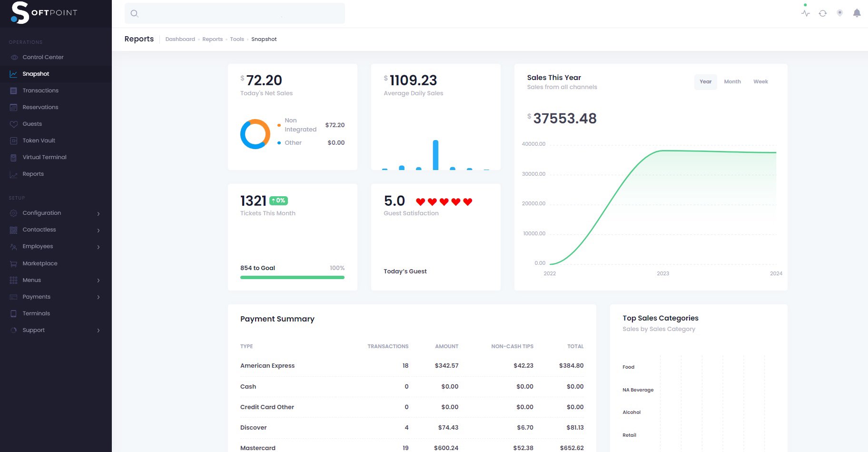Click the Marketplace cart icon
868x452 pixels.
pyautogui.click(x=14, y=263)
